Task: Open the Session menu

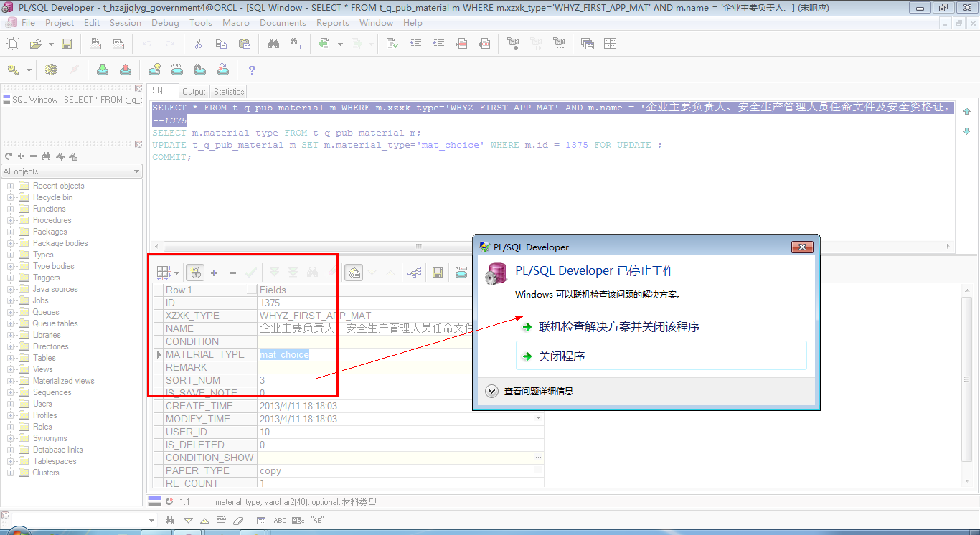Action: pos(126,22)
